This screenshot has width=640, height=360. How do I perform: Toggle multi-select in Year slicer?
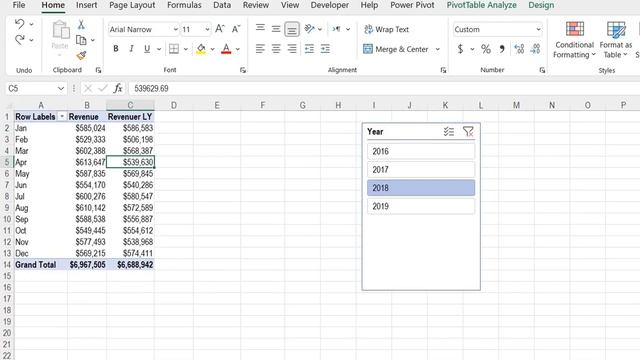(449, 131)
